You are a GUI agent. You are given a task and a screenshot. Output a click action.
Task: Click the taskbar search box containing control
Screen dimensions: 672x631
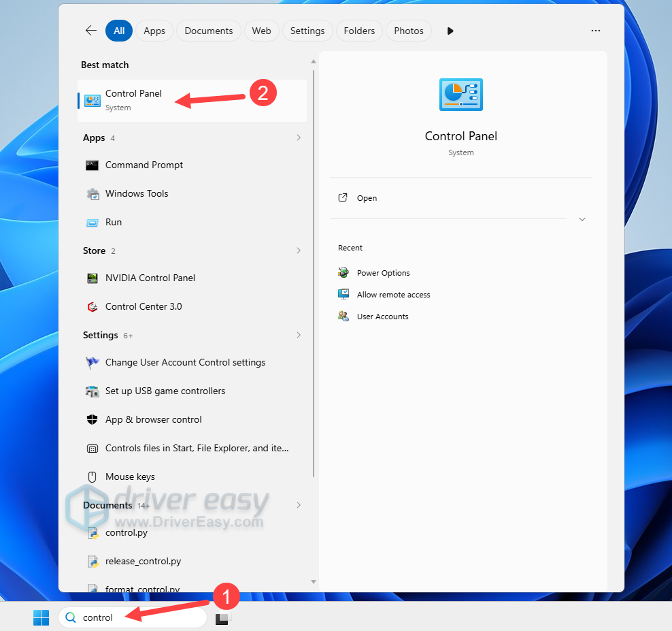(133, 617)
